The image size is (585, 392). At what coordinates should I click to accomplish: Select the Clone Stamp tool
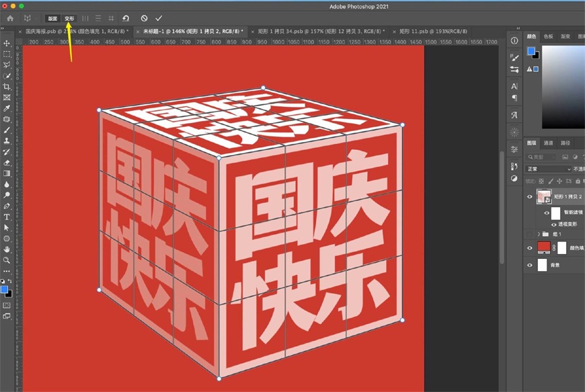[x=7, y=141]
